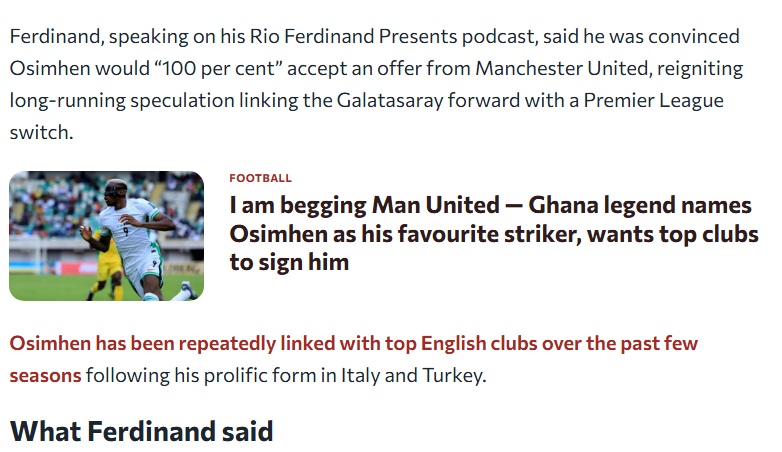Click the word 'seasons' in the red link
782x452 pixels.
(x=45, y=376)
